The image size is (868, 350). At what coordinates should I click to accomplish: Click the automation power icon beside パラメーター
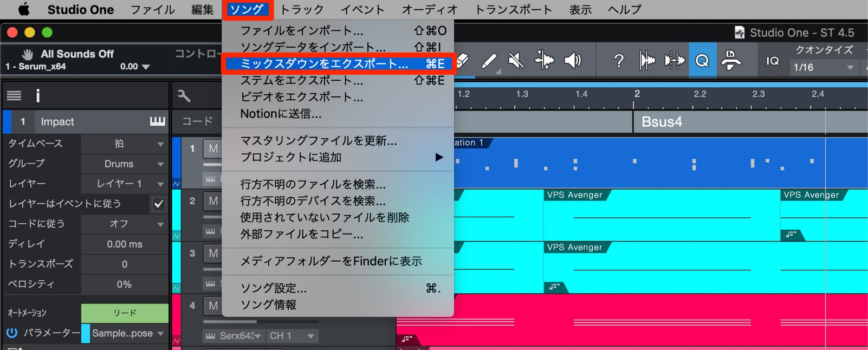pyautogui.click(x=11, y=333)
